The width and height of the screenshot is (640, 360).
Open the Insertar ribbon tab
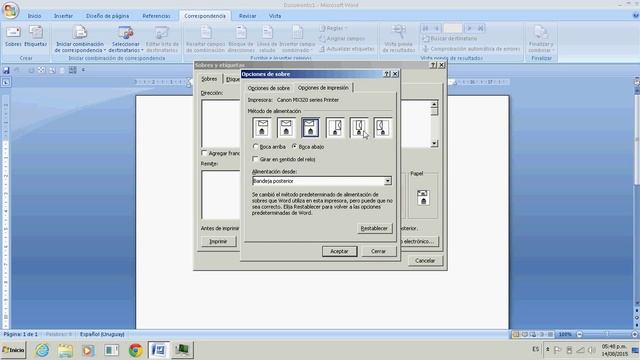(x=63, y=16)
